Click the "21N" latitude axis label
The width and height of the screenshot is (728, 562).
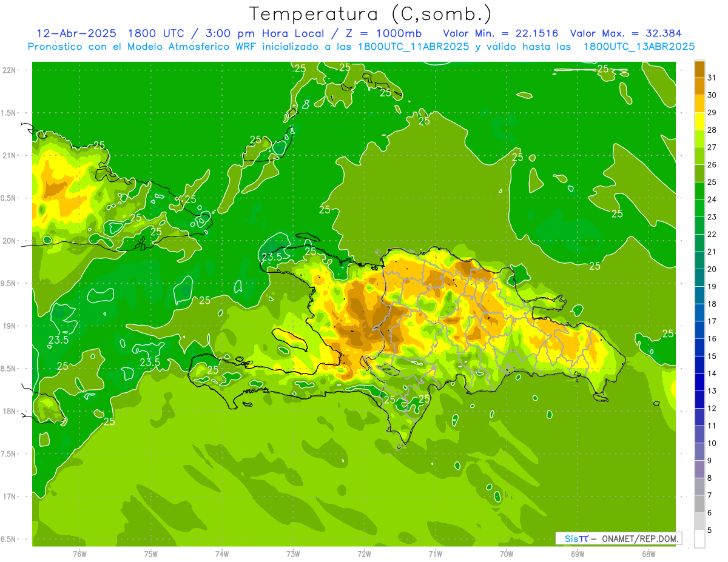[x=10, y=155]
